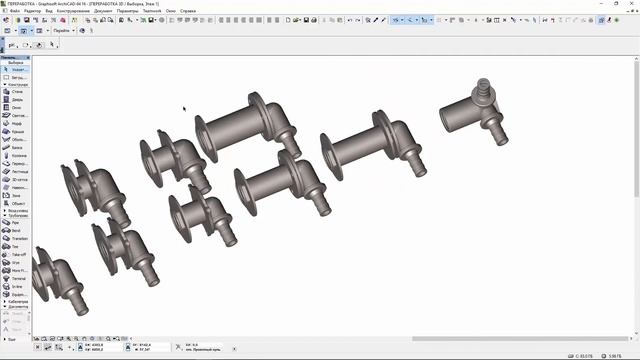The height and width of the screenshot is (360, 640).
Task: Pick the Slab (Перекрытие) tool
Action: [x=15, y=164]
